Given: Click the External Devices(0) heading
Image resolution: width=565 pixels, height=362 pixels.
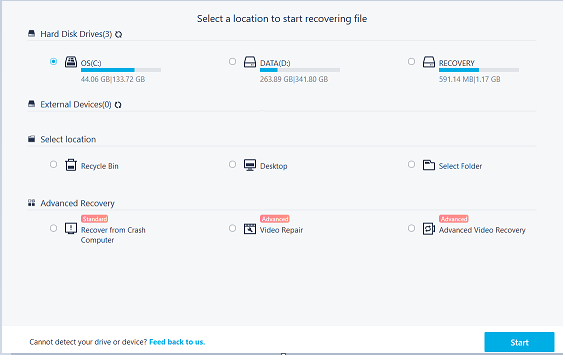Looking at the screenshot, I should pos(76,104).
